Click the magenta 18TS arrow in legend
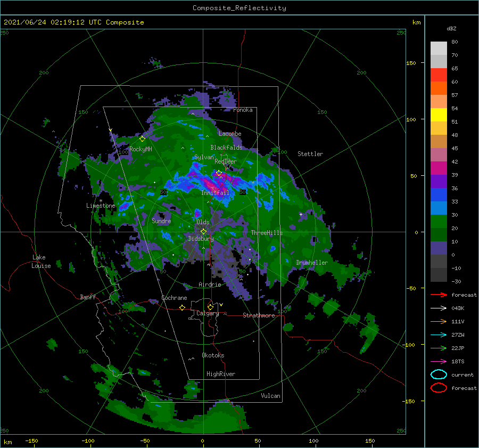This screenshot has height=448, width=479. (439, 362)
